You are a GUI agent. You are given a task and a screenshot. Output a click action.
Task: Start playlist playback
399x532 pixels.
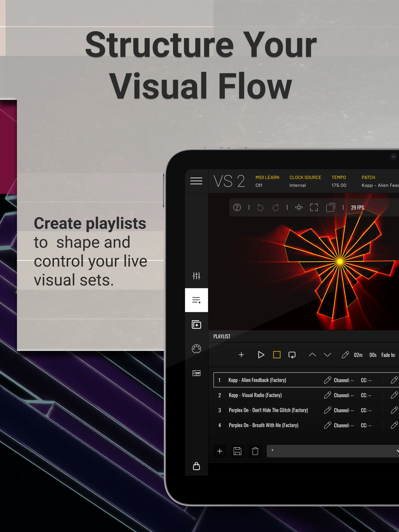(x=261, y=355)
